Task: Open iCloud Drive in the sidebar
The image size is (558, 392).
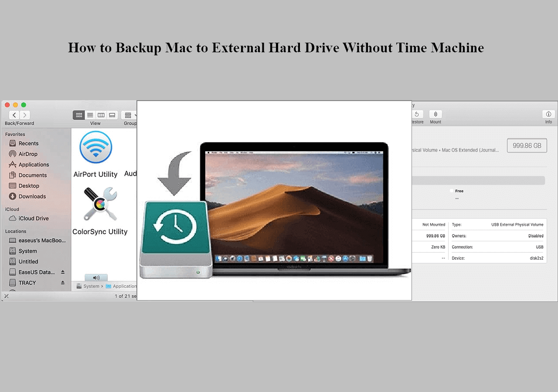Action: click(33, 218)
